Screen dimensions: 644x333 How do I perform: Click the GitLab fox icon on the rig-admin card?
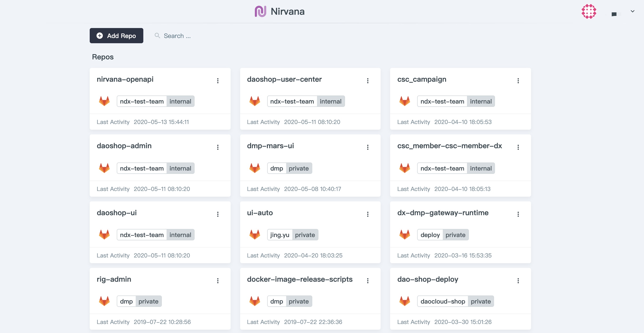(104, 301)
